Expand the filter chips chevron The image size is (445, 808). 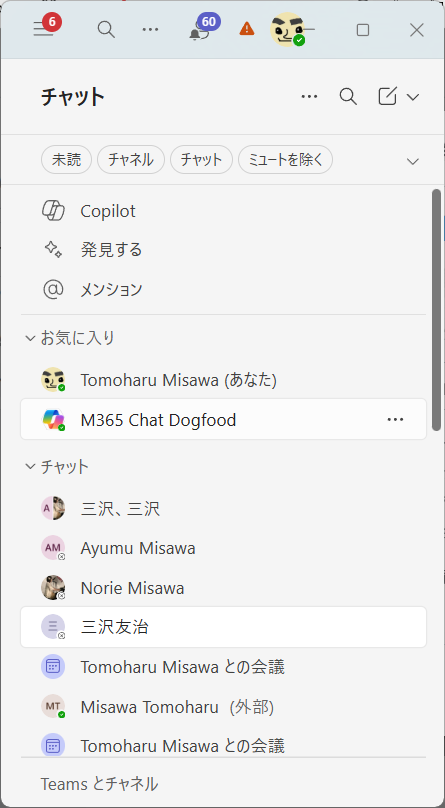(x=413, y=161)
